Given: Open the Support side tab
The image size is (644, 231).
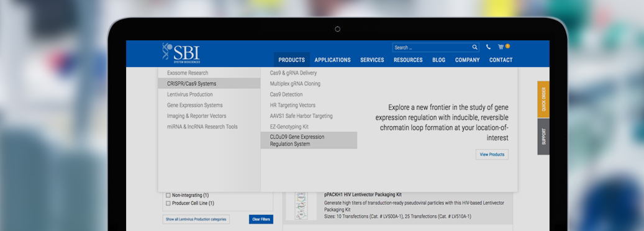Looking at the screenshot, I should click(543, 137).
